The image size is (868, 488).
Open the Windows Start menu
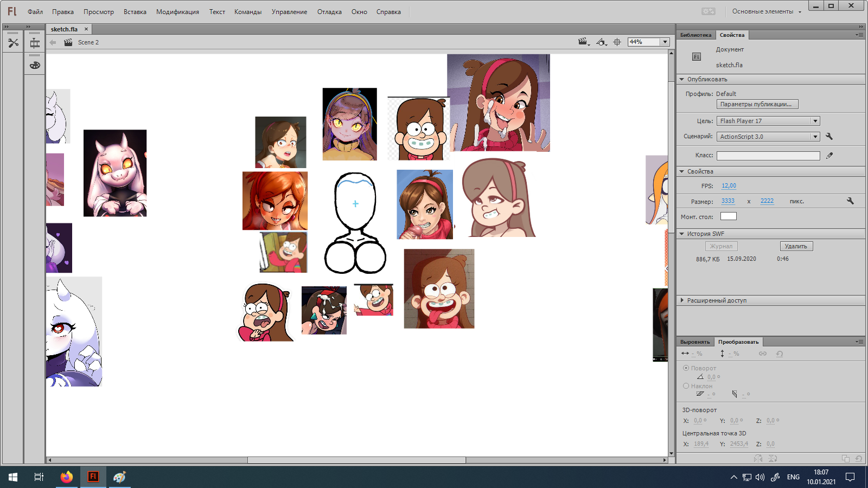point(13,477)
